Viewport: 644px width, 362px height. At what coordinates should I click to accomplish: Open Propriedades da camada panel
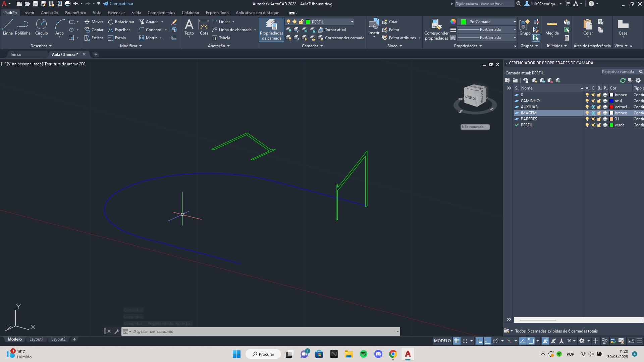coord(271,29)
